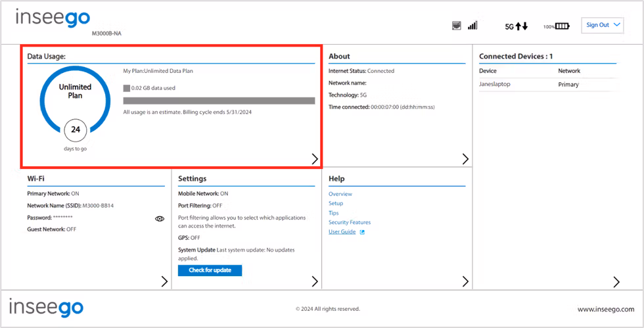Screen dimensions: 644x328
Task: Click the signal strength bars icon
Action: pos(472,26)
